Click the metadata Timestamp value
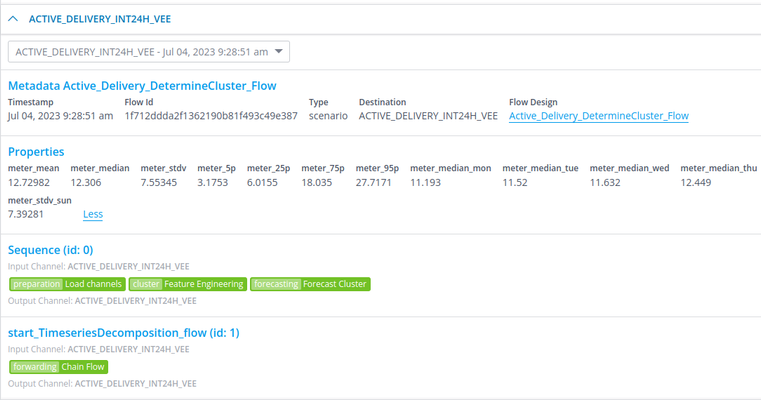The height and width of the screenshot is (400, 761). pyautogui.click(x=60, y=116)
